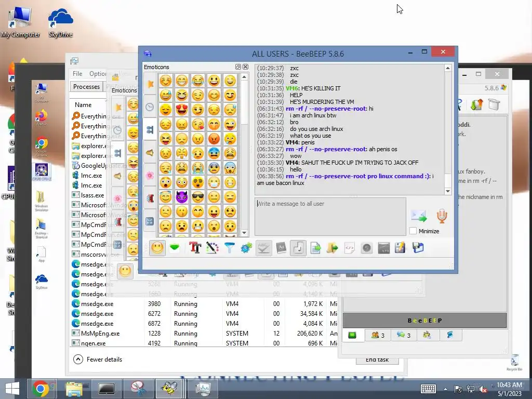Image resolution: width=532 pixels, height=399 pixels.
Task: Select the clock recent emoticons category
Action: tap(150, 107)
